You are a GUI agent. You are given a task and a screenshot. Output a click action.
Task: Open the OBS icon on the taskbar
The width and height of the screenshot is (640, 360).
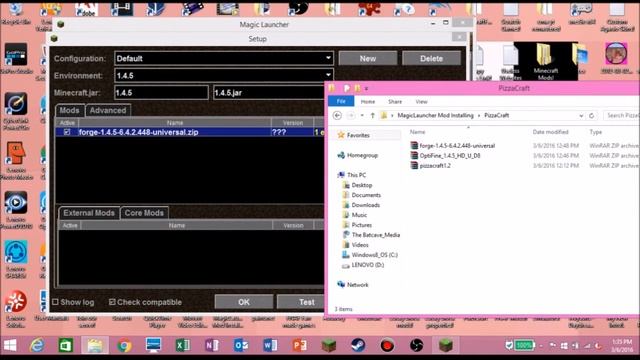[416, 346]
